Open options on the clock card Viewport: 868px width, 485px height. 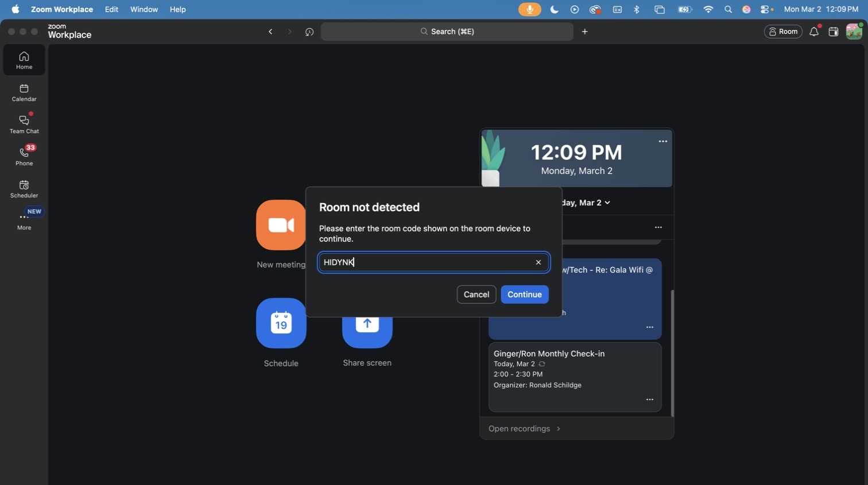click(x=663, y=141)
